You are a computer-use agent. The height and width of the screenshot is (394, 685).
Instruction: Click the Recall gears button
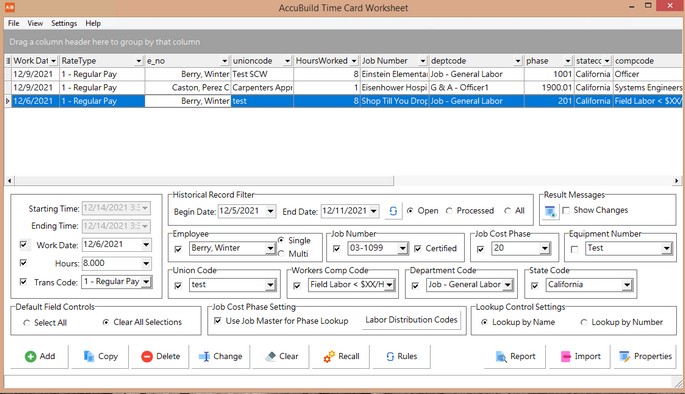[x=341, y=356]
